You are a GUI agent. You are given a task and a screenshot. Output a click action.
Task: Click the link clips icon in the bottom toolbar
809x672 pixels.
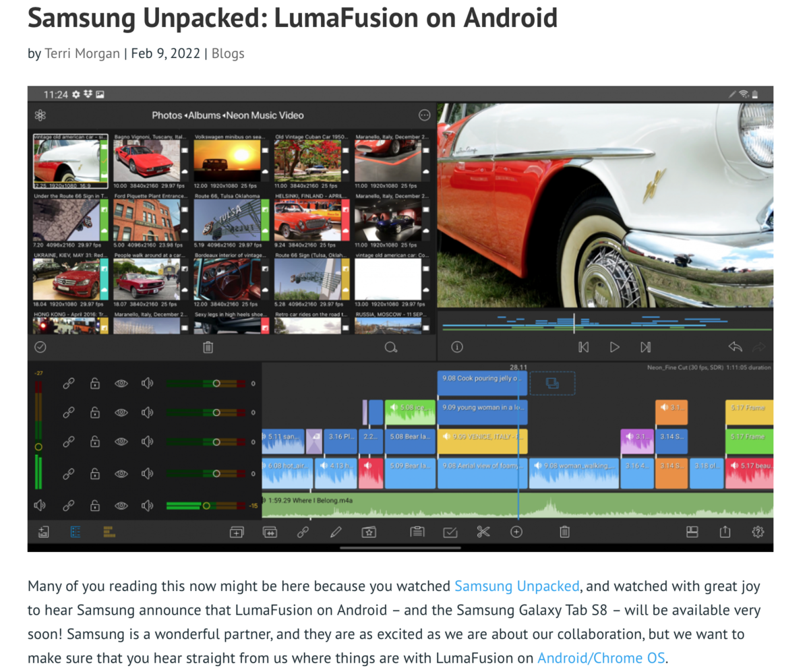[303, 532]
